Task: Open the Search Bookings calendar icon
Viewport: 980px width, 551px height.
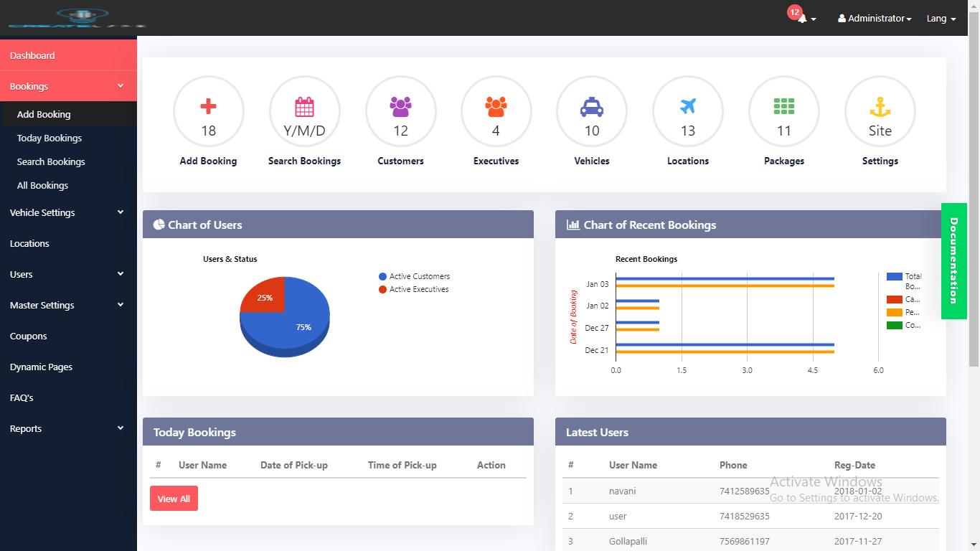Action: 304,108
